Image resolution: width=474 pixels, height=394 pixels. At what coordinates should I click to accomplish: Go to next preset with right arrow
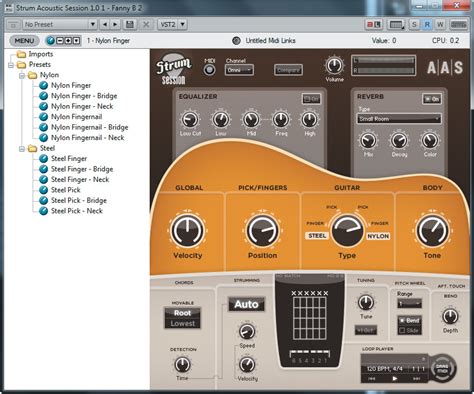pyautogui.click(x=115, y=24)
